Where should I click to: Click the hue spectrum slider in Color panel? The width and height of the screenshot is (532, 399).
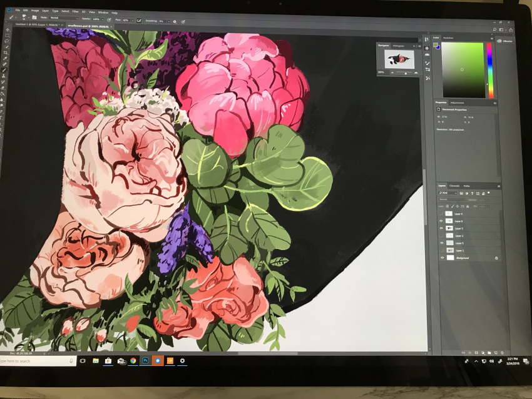pyautogui.click(x=490, y=70)
